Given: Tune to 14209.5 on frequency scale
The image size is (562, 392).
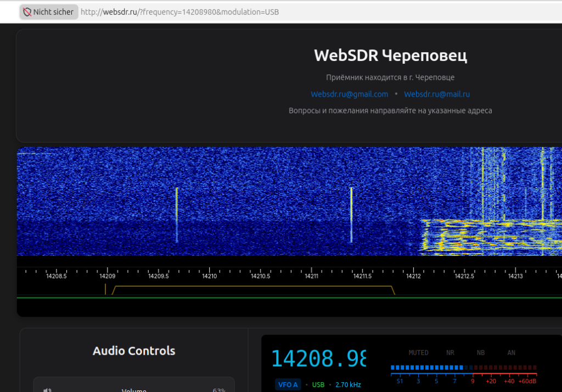Looking at the screenshot, I should pos(159,276).
